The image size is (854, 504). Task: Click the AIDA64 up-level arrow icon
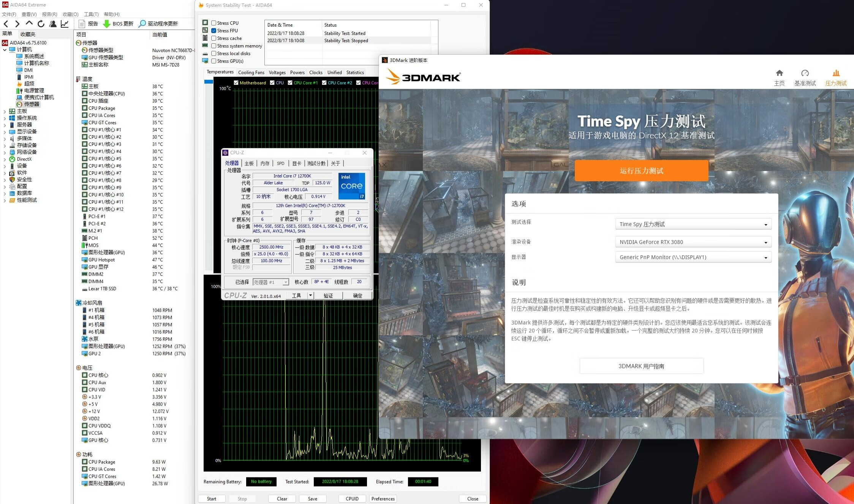(29, 24)
